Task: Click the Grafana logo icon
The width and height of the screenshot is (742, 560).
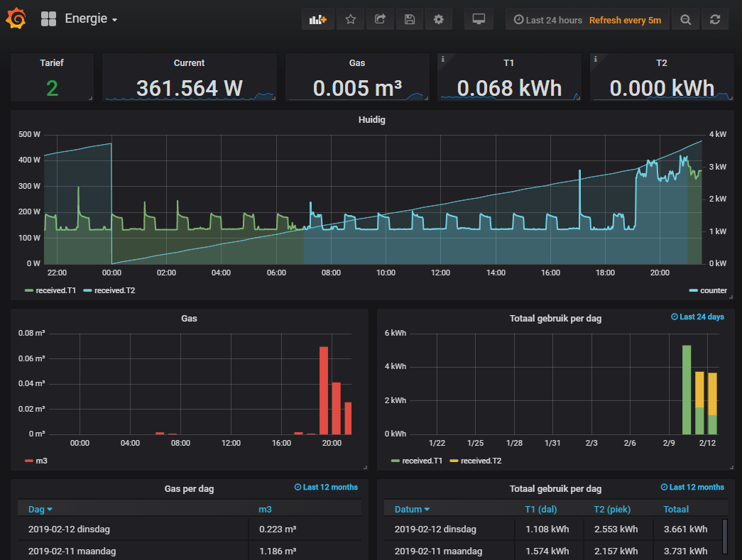Action: (16, 19)
